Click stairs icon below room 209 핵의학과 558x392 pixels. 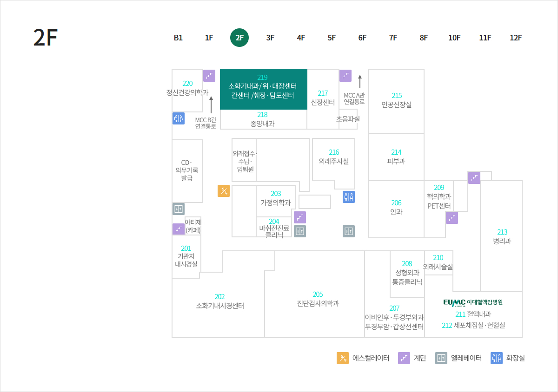pos(452,218)
